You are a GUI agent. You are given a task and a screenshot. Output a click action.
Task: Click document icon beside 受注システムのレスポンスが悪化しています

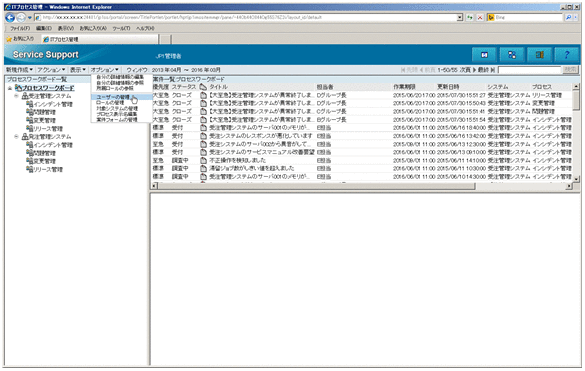click(203, 136)
